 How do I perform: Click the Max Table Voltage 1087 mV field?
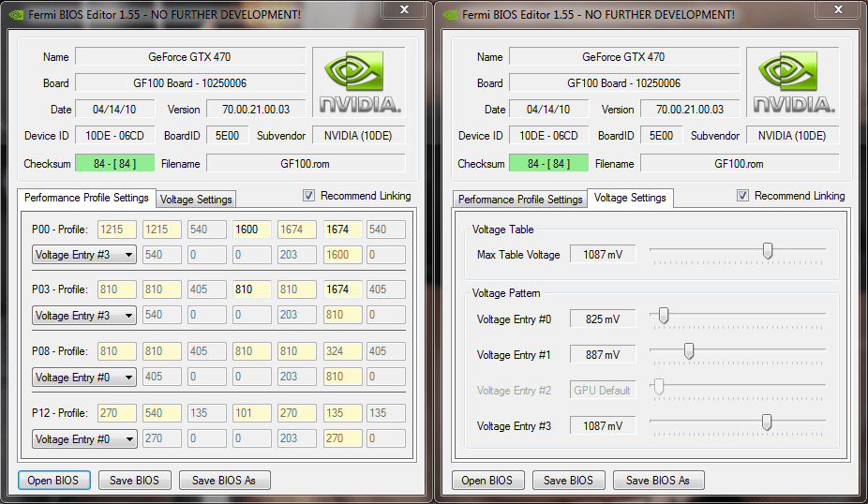[603, 255]
